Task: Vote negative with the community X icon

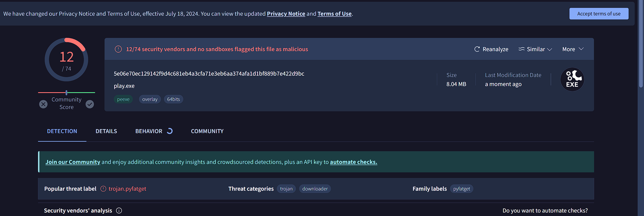Action: (x=43, y=104)
